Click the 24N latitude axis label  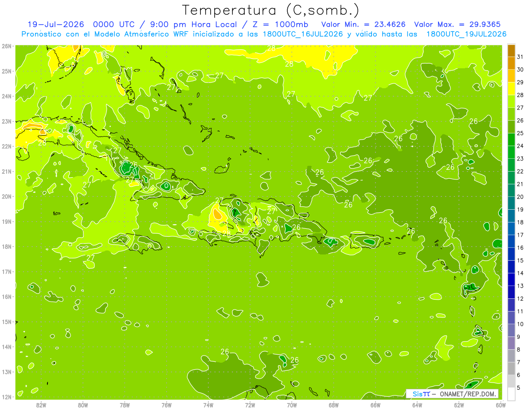tap(6, 96)
